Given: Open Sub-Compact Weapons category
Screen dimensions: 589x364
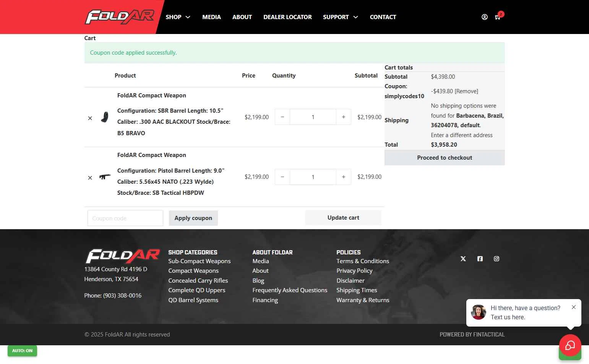Looking at the screenshot, I should click(x=200, y=261).
